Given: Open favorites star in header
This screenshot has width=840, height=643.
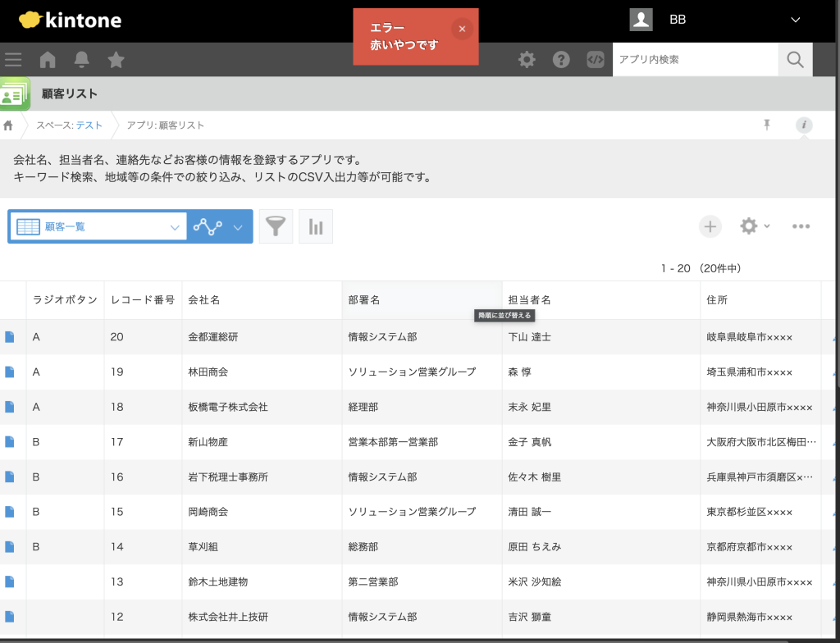Looking at the screenshot, I should click(x=116, y=59).
